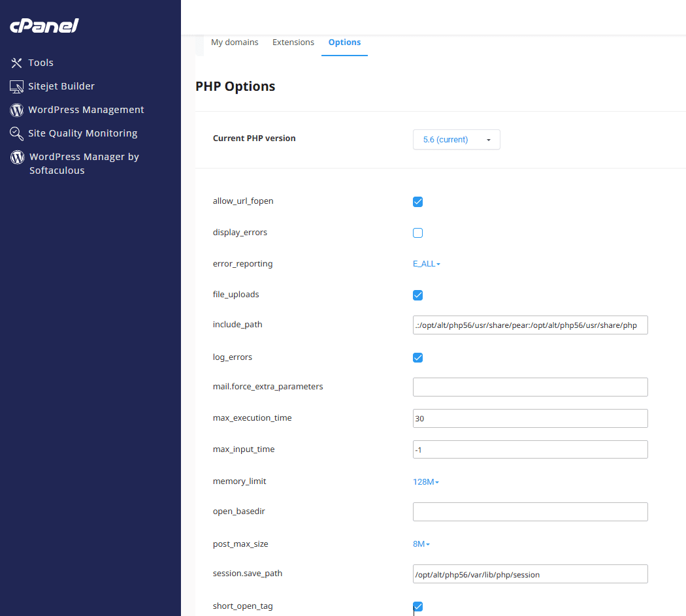Toggle the short_open_tag checkbox
The image size is (686, 616).
point(418,606)
